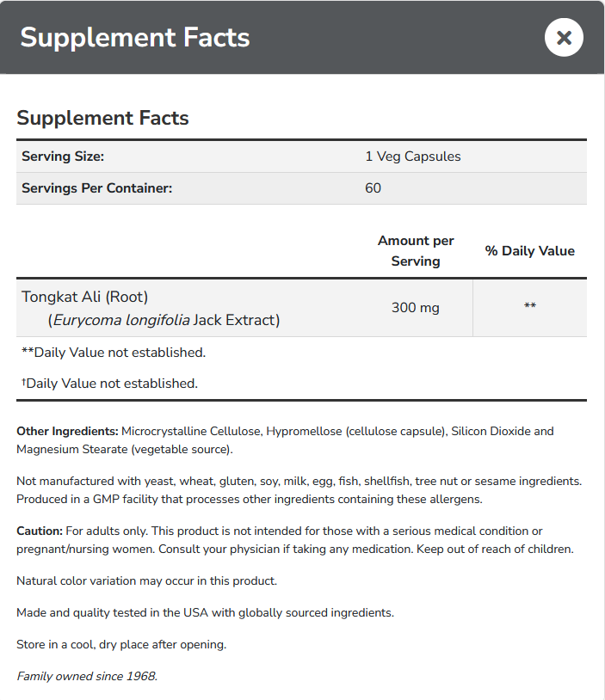Screen dimensions: 605x700
Task: Select the 'Servings Per Container:' label
Action: point(96,187)
